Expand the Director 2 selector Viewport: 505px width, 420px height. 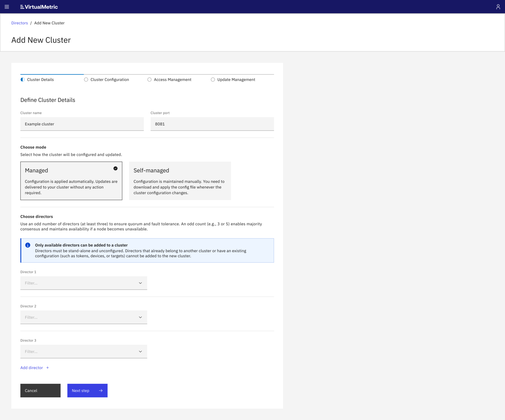click(84, 317)
